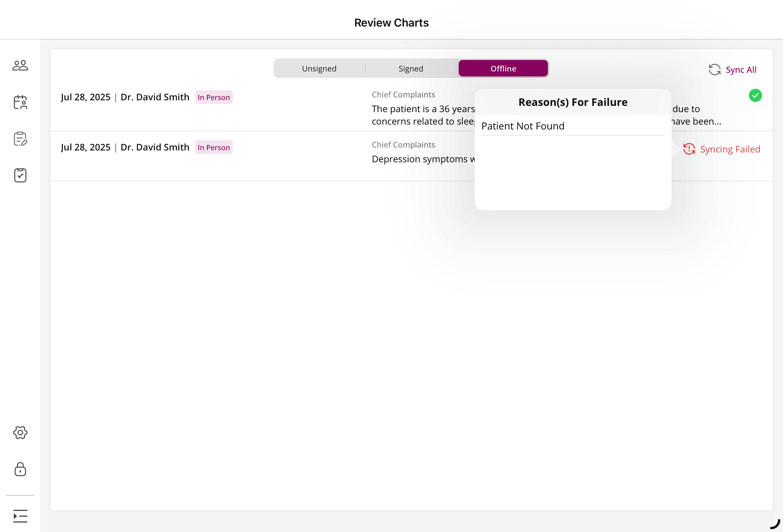Image resolution: width=783 pixels, height=532 pixels.
Task: Click the green sync success checkmark
Action: tap(755, 95)
